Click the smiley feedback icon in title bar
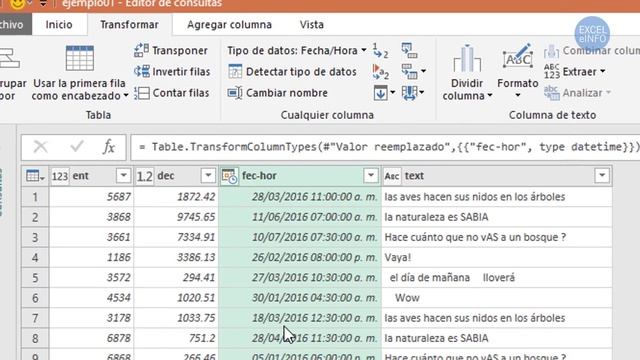Viewport: 640px width, 360px height. coord(17,4)
